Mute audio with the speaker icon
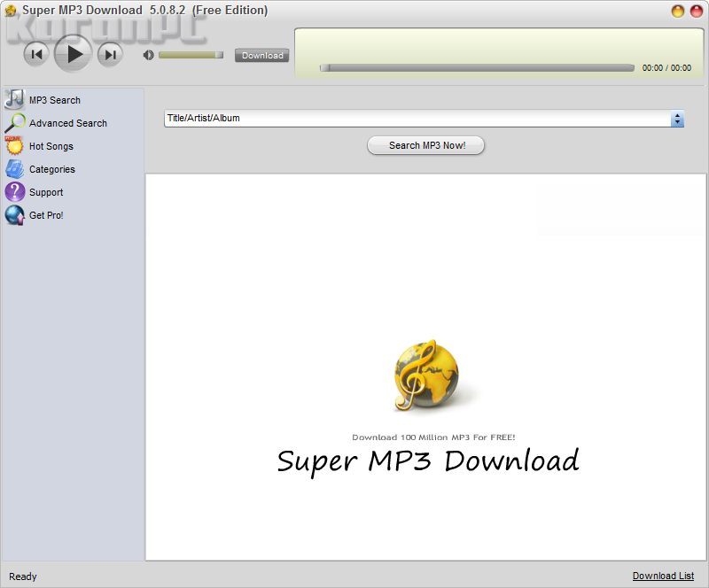 148,55
